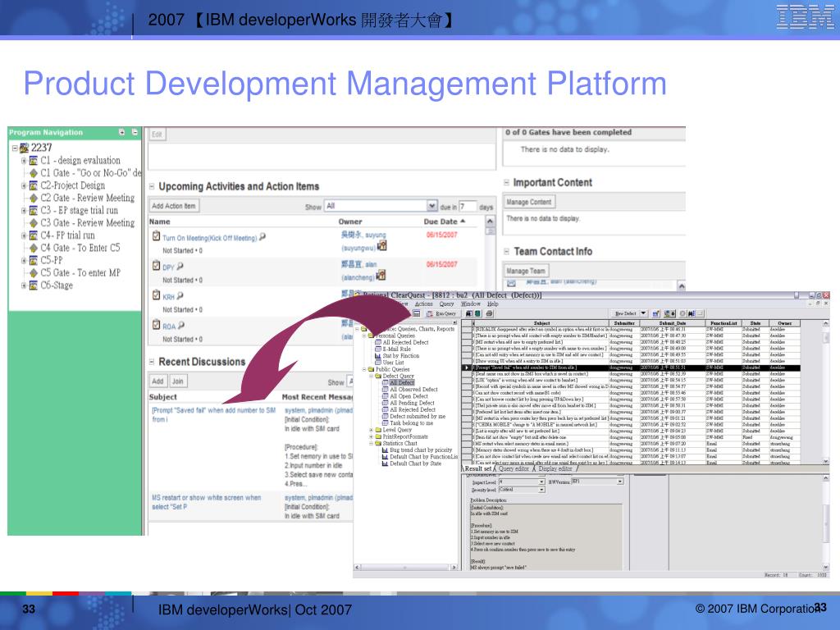Click the Manage Team button

[526, 271]
